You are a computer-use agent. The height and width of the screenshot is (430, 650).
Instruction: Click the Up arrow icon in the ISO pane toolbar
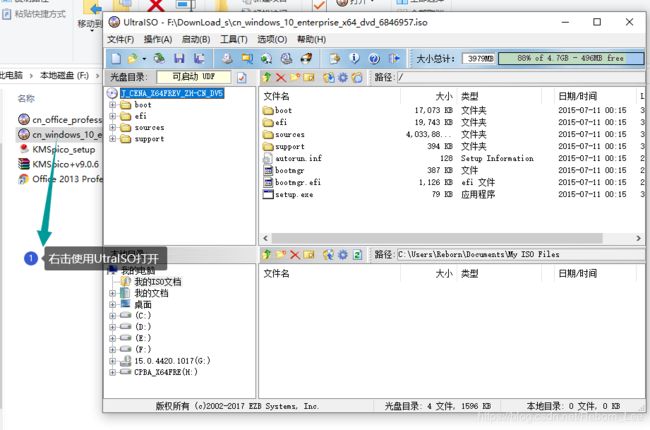(267, 77)
